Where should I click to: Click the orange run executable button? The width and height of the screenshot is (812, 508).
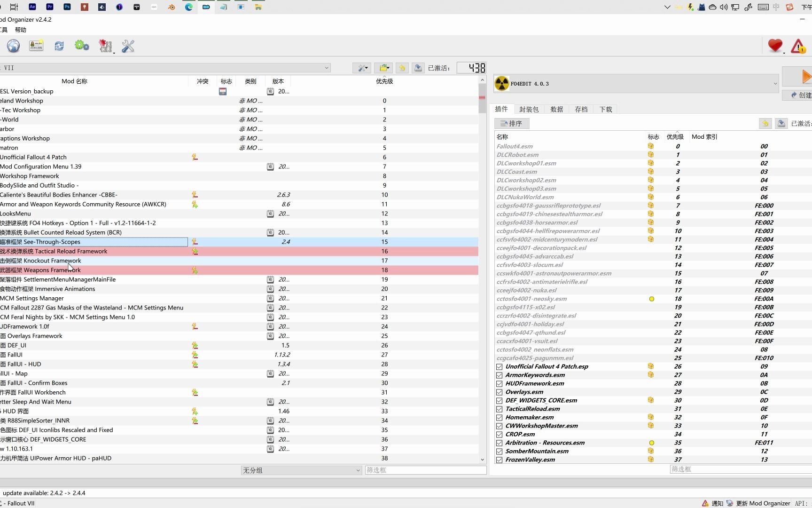pos(799,76)
